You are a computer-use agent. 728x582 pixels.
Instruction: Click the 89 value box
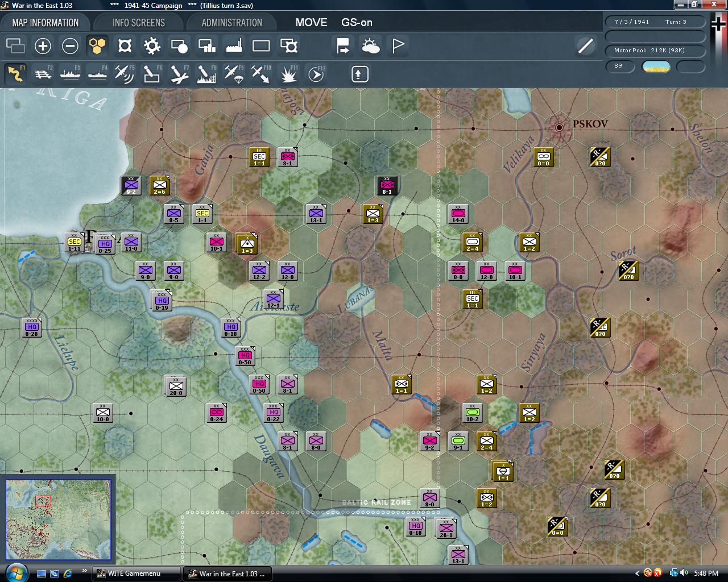click(x=621, y=66)
